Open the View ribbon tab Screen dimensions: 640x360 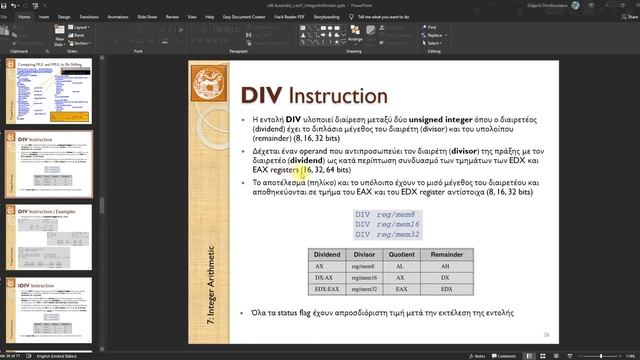click(x=192, y=17)
